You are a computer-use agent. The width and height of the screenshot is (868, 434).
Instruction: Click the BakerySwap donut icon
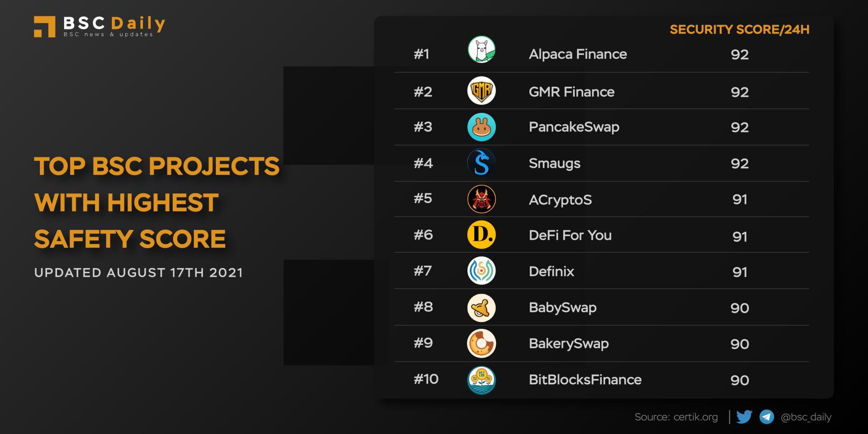(x=481, y=344)
